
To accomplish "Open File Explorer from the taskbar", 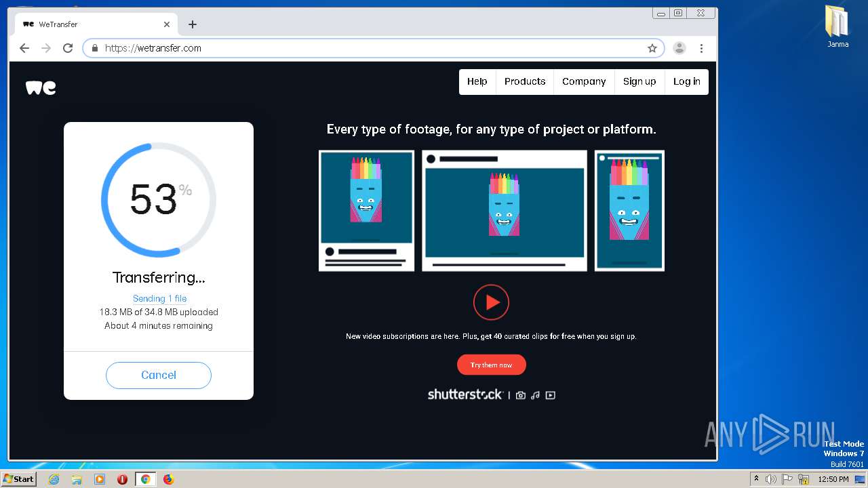I will click(77, 479).
